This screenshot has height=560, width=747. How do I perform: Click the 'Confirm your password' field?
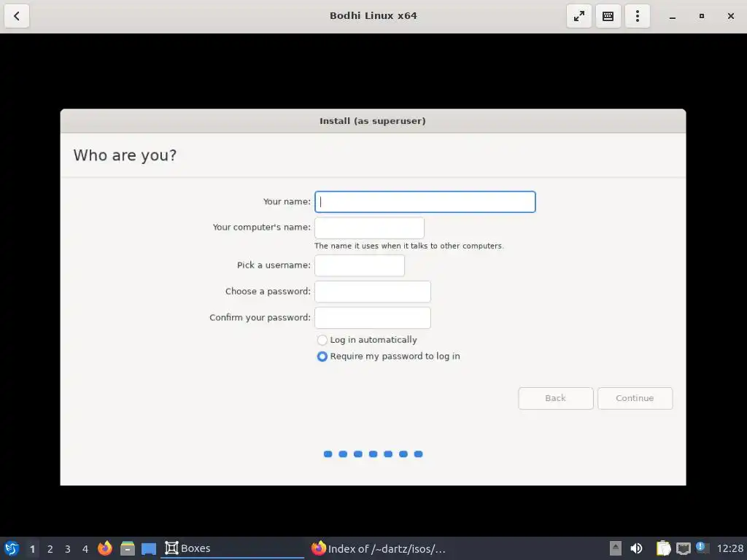pos(373,318)
